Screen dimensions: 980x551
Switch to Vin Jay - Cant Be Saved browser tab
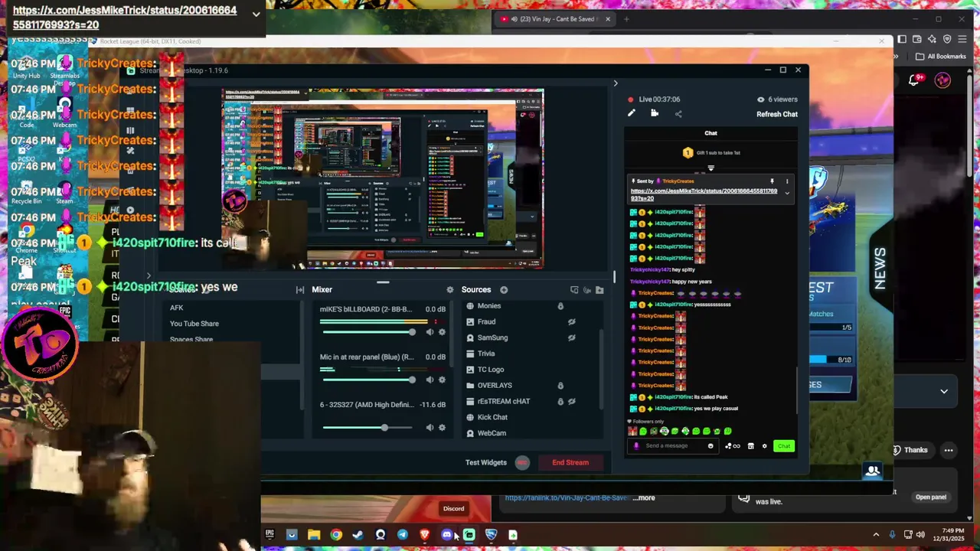pos(553,19)
